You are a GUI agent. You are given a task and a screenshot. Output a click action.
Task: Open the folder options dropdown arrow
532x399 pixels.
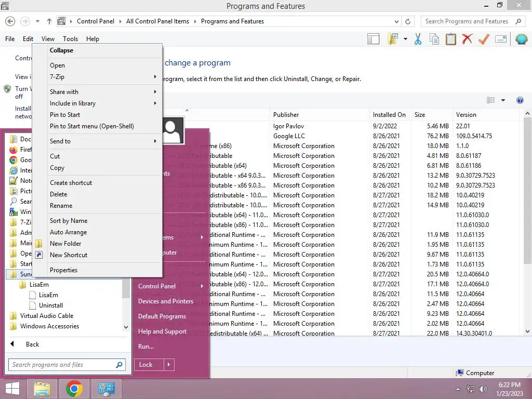(x=405, y=39)
